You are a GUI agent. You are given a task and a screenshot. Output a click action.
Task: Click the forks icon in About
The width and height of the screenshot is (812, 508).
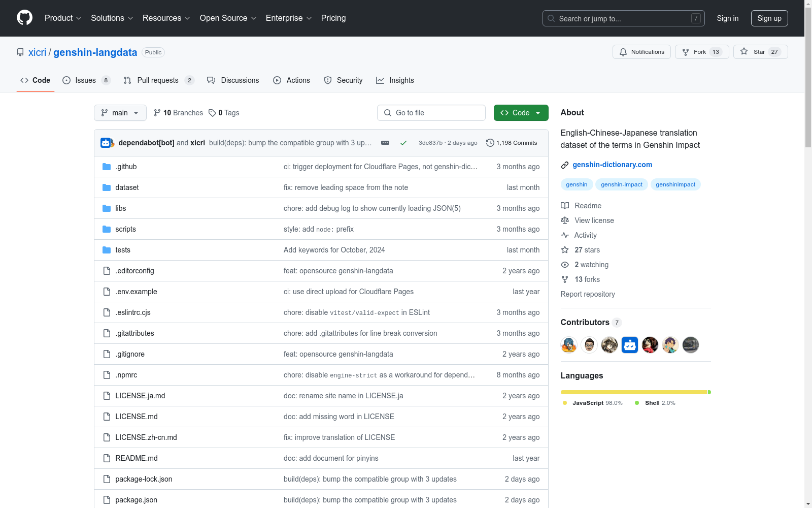(x=565, y=279)
